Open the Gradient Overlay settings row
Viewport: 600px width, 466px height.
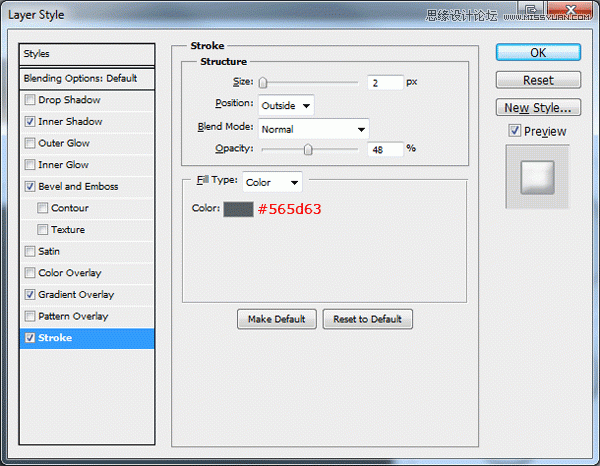87,295
